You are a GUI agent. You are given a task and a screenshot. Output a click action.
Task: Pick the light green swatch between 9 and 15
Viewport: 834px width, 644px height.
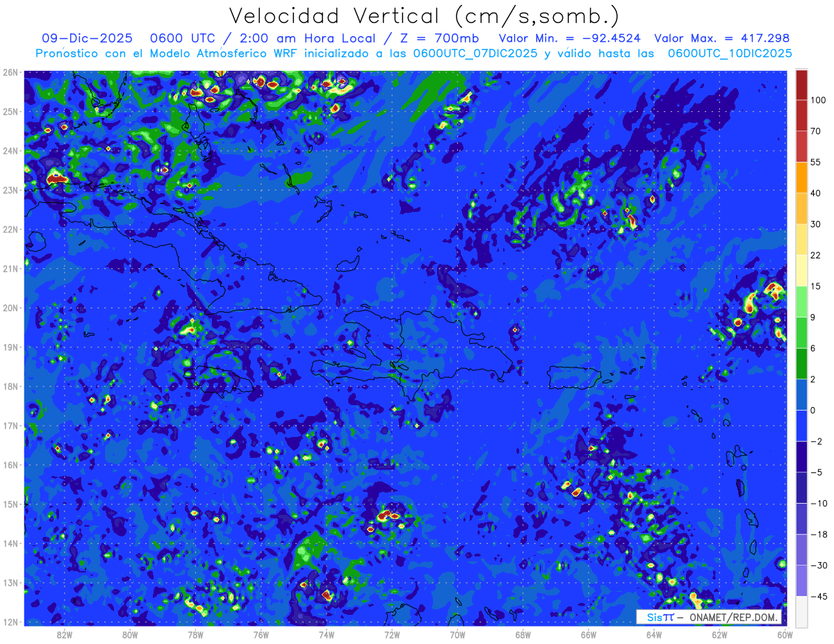point(801,301)
